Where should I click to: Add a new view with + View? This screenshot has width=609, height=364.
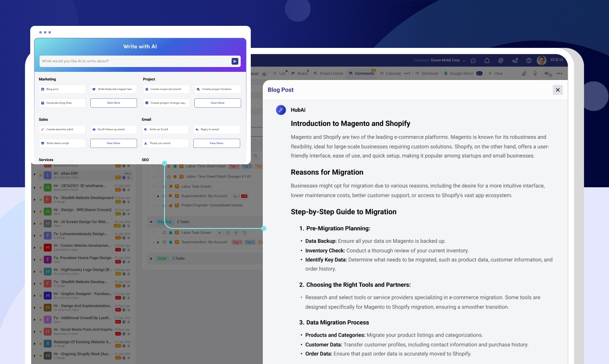click(496, 73)
